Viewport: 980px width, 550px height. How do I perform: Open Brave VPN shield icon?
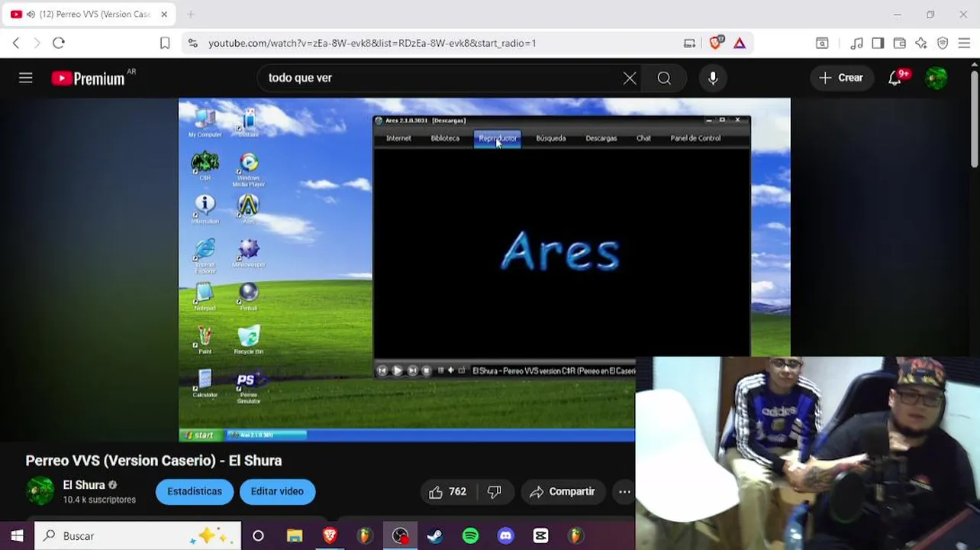pyautogui.click(x=943, y=44)
